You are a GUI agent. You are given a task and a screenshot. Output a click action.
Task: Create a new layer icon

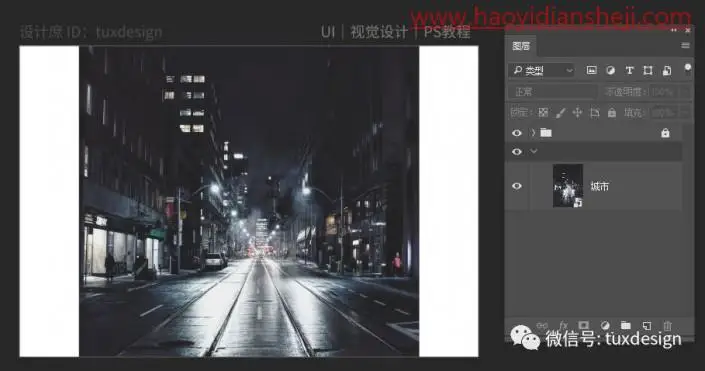(647, 325)
